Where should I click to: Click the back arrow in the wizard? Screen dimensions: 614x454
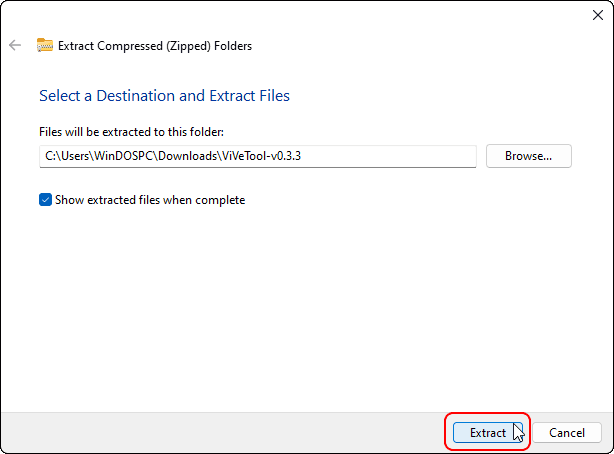tap(15, 45)
